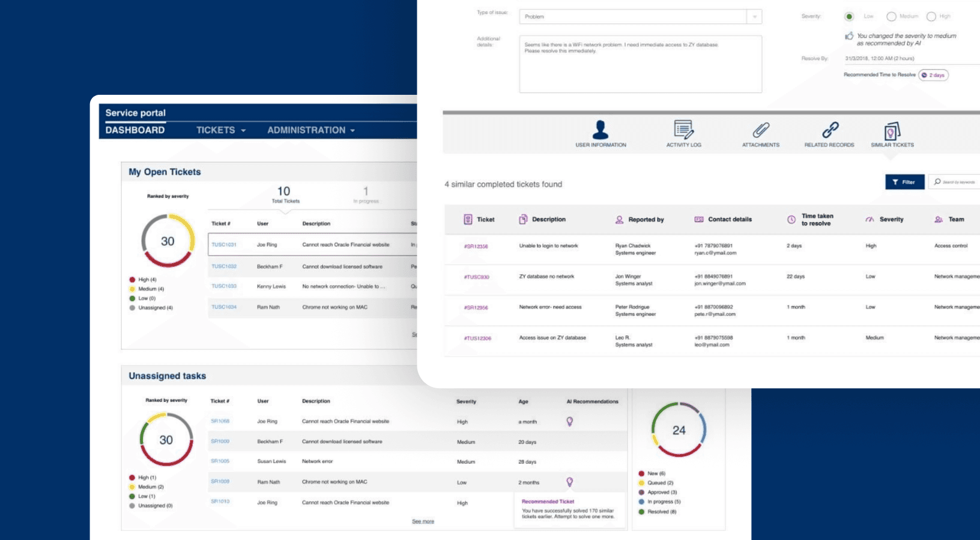The image size is (980, 540).
Task: Click the 2 days recommended time pill
Action: coord(933,75)
